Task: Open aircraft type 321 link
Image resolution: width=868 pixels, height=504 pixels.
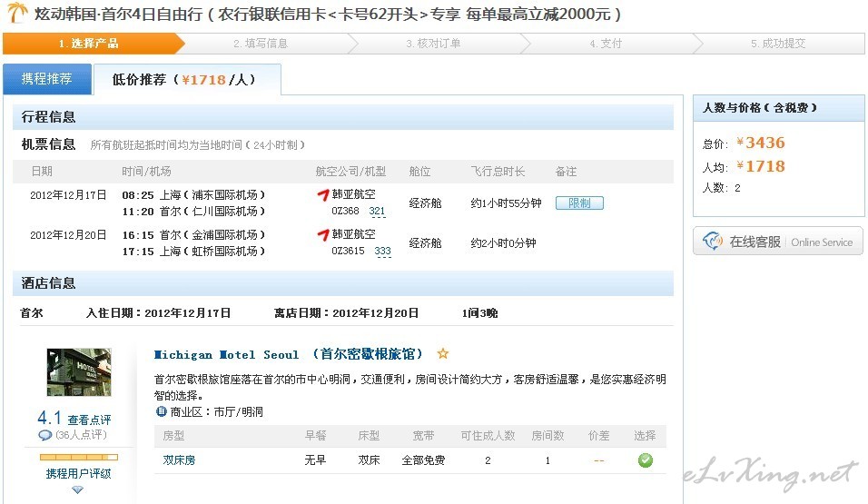Action: point(377,211)
